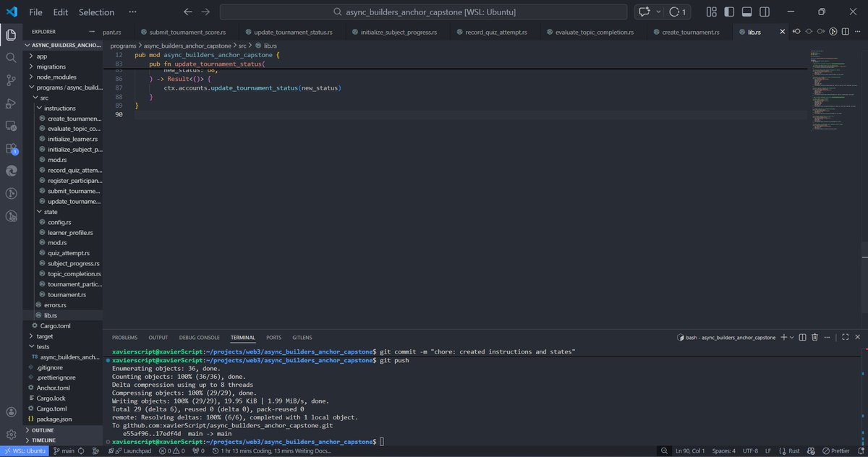Maximize the terminal panel size
This screenshot has height=457, width=868.
[846, 338]
